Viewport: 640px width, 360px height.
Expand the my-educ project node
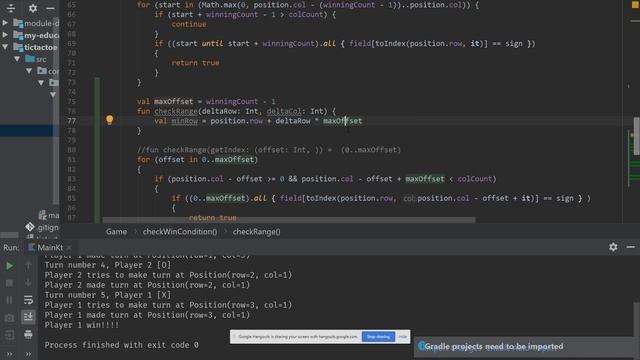pos(5,35)
